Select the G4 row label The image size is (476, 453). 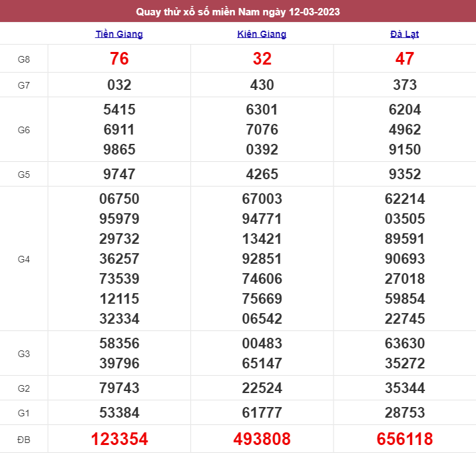[24, 259]
